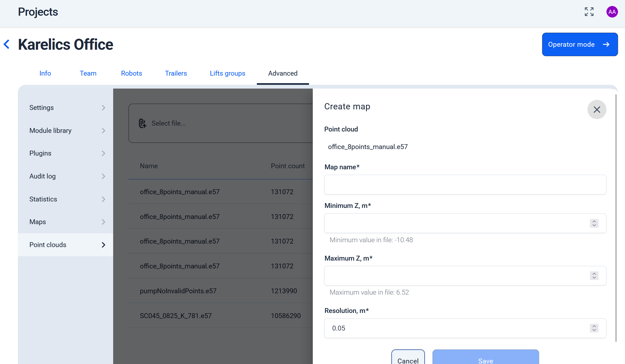Switch to the Robots tab
Screen dimensions: 625x364
[132, 73]
